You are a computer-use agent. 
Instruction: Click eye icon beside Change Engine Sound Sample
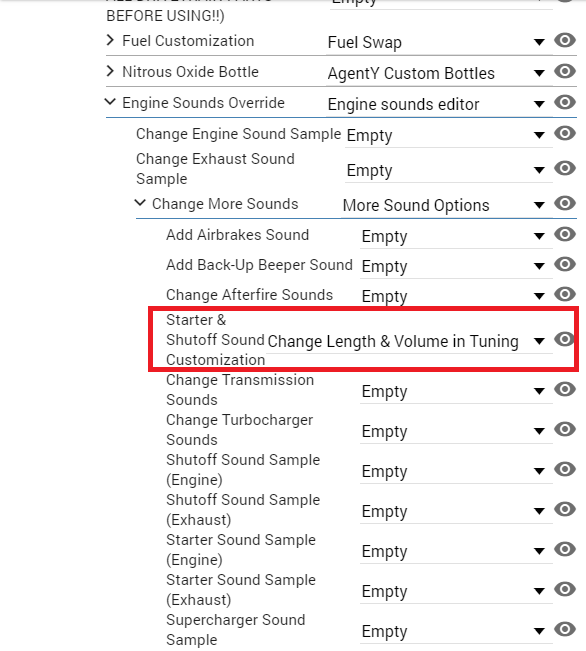tap(565, 133)
